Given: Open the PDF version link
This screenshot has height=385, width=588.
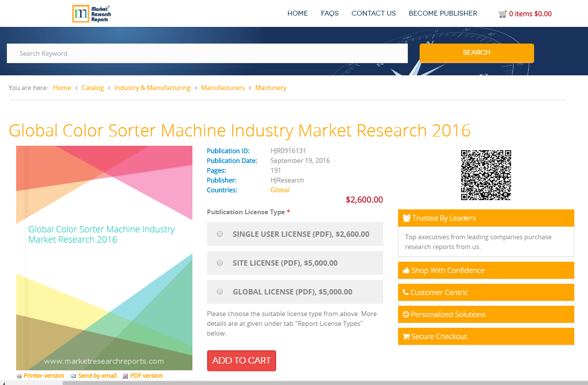Looking at the screenshot, I should pos(146,376).
